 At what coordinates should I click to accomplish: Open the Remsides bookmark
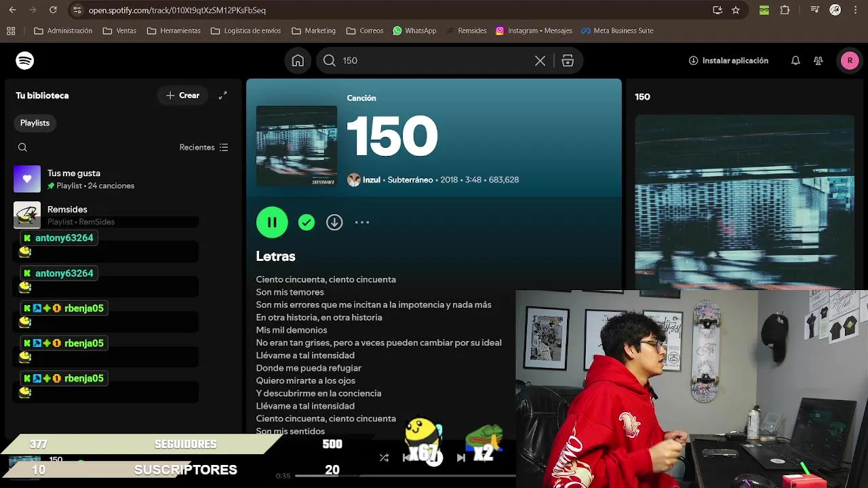pos(467,30)
